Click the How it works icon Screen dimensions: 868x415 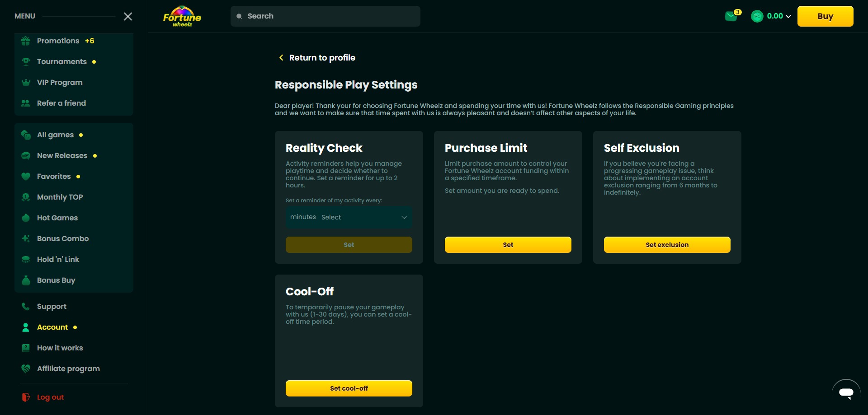(26, 348)
